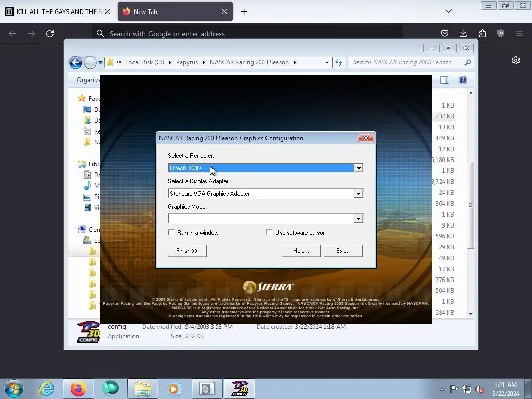Click the Explorer forward arrow button
The image size is (532, 399).
(90, 62)
